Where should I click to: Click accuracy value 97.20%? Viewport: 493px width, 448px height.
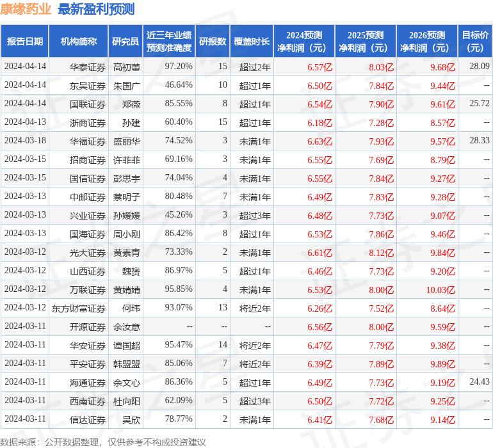[179, 67]
